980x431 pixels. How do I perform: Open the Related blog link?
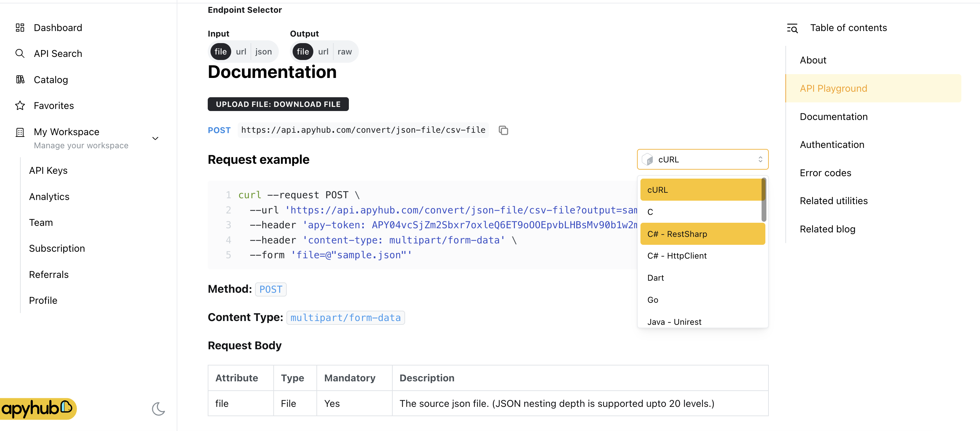(x=827, y=229)
